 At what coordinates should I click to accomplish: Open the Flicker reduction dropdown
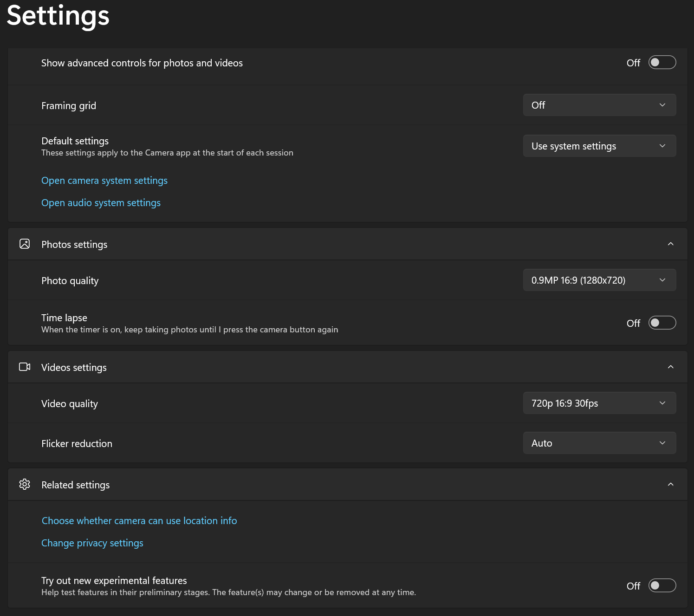(x=599, y=443)
